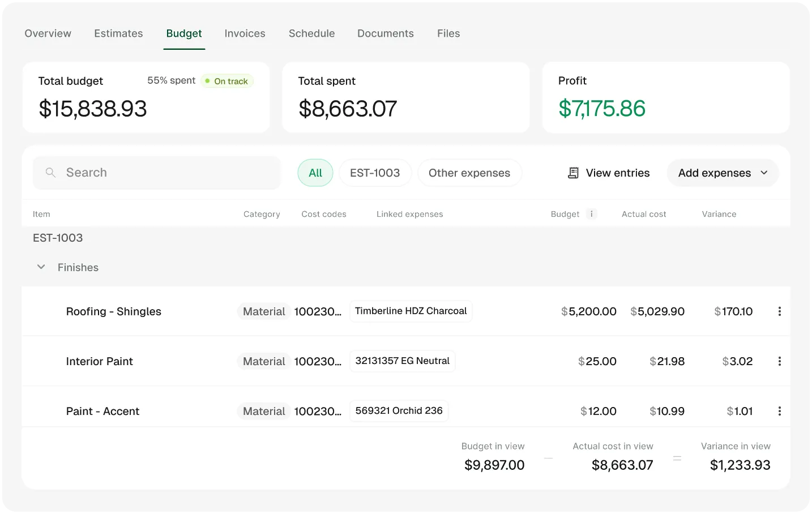Click the Actual cost column header
Image resolution: width=812 pixels, height=514 pixels.
(x=644, y=214)
